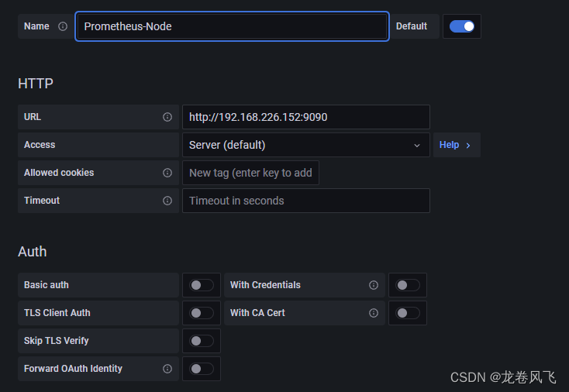Toggle the With CA Cert switch
This screenshot has width=569, height=392.
408,313
